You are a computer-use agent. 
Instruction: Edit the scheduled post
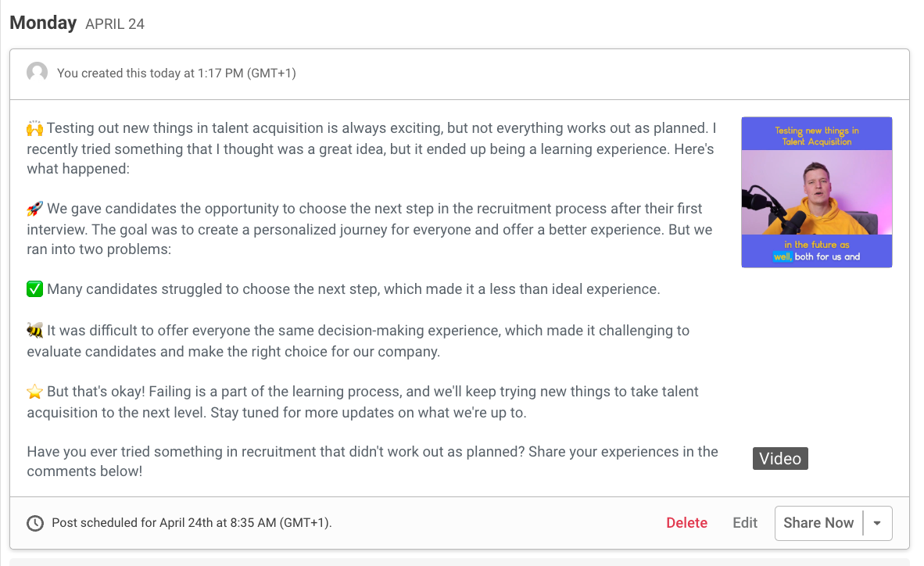(745, 523)
